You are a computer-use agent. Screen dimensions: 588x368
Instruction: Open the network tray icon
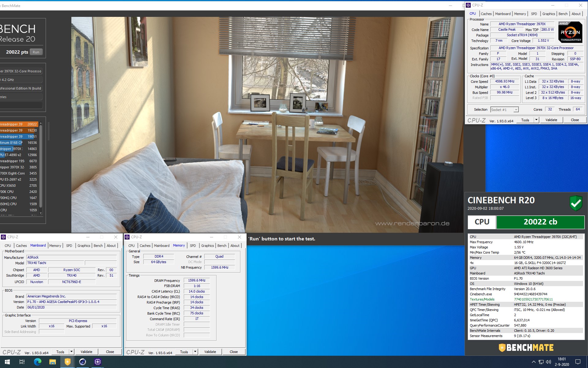point(541,362)
